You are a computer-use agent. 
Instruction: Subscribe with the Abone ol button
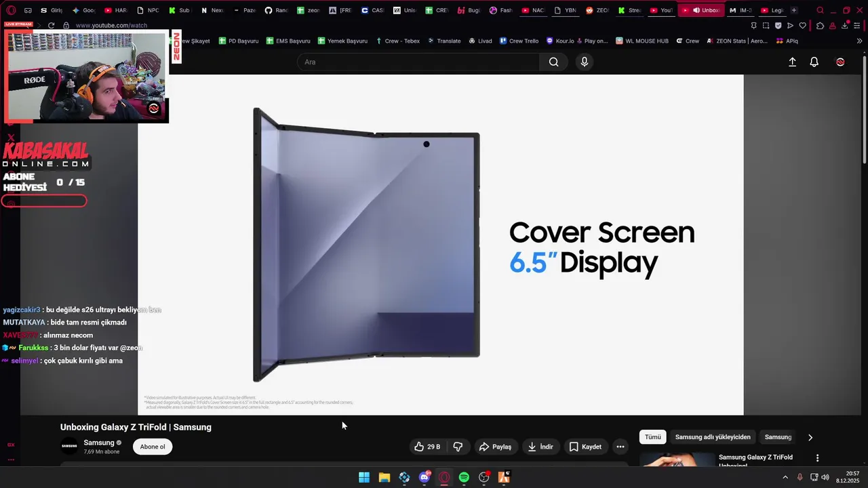pos(153,447)
